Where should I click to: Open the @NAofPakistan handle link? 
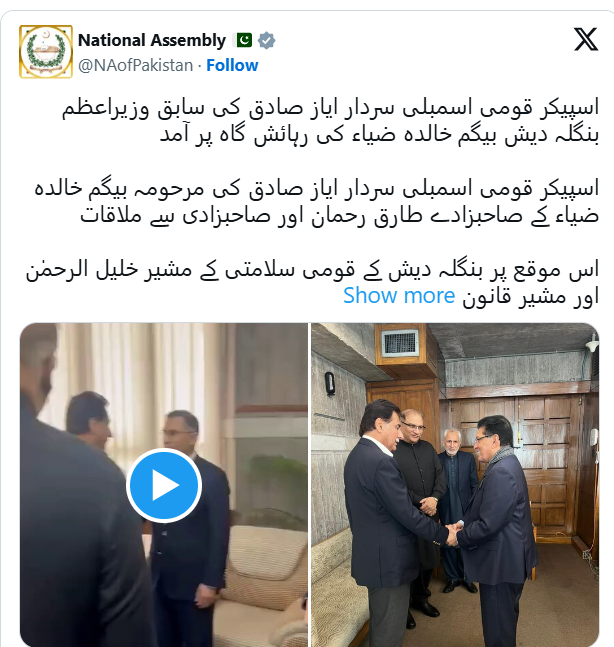pos(135,65)
